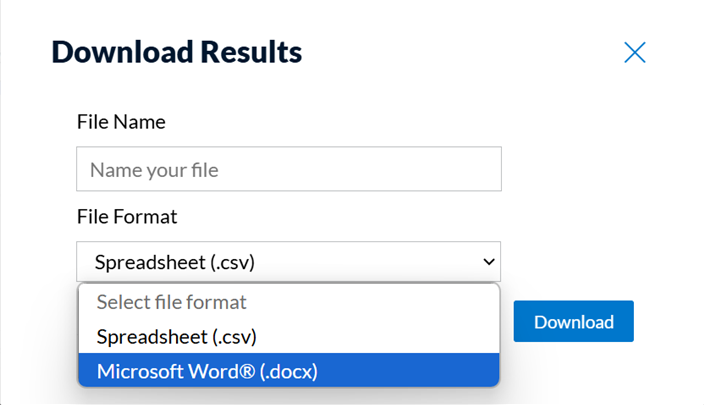Click the selected 'Spreadsheet (.csv)' combo box value

coord(175,262)
